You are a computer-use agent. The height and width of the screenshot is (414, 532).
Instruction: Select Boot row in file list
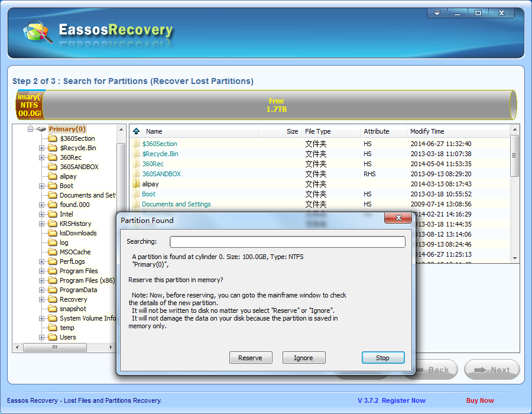coord(319,194)
